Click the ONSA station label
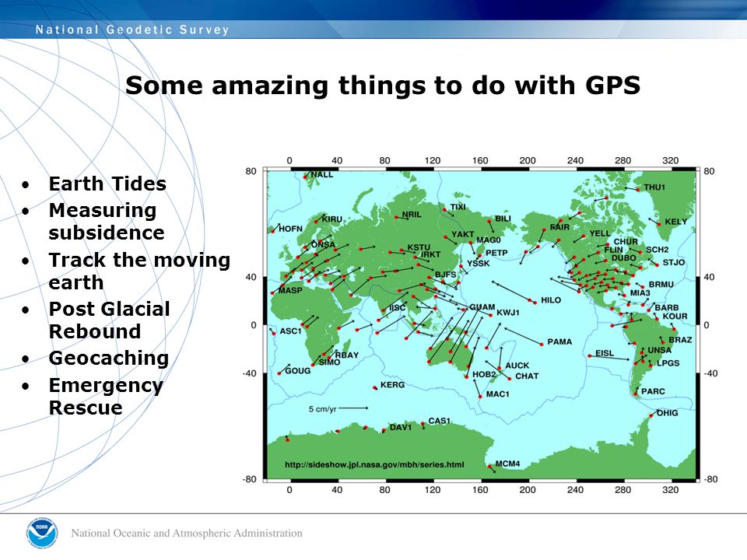 pyautogui.click(x=323, y=245)
